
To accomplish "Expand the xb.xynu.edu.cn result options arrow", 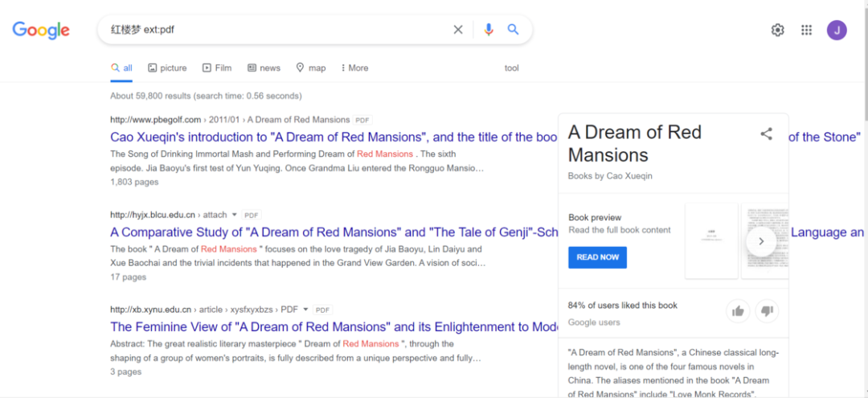I will [305, 310].
